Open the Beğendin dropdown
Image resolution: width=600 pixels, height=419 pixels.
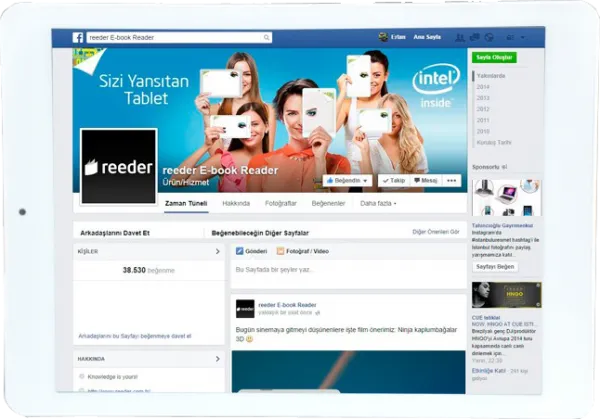pyautogui.click(x=347, y=181)
